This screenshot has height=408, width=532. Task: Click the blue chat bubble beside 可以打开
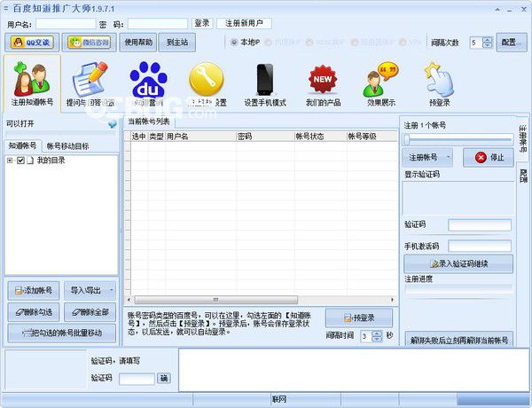point(113,124)
